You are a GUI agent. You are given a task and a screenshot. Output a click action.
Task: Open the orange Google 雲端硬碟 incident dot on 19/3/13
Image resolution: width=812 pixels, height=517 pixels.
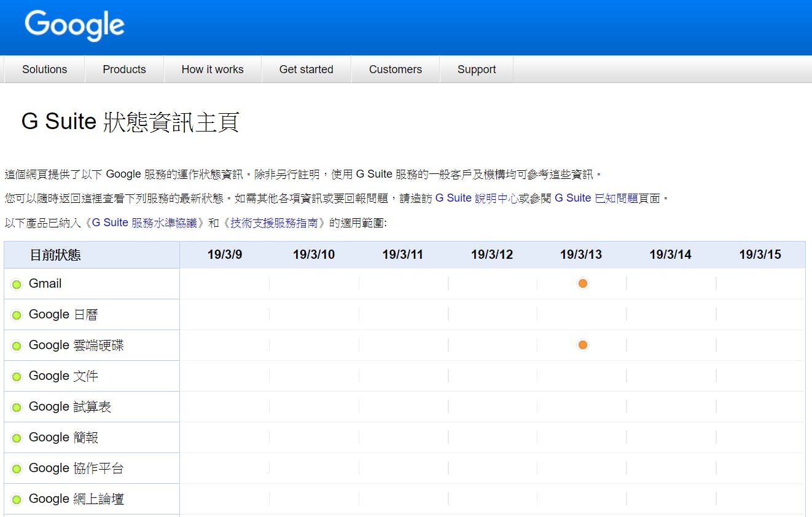pos(582,345)
